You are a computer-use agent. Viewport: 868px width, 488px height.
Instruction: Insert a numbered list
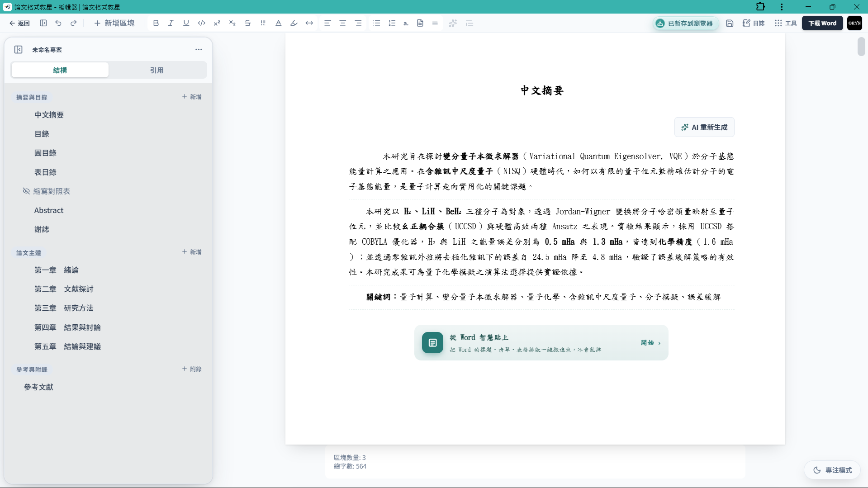pos(392,23)
